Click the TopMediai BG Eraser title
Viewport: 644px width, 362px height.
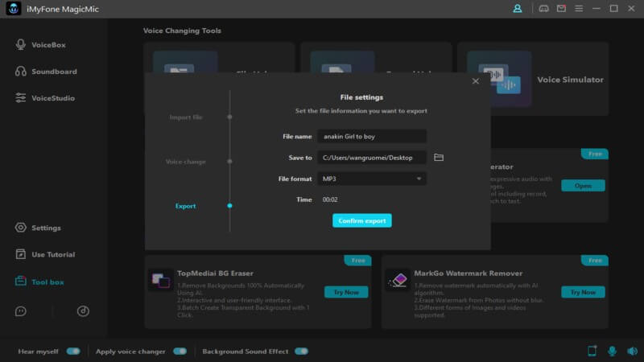tap(215, 274)
